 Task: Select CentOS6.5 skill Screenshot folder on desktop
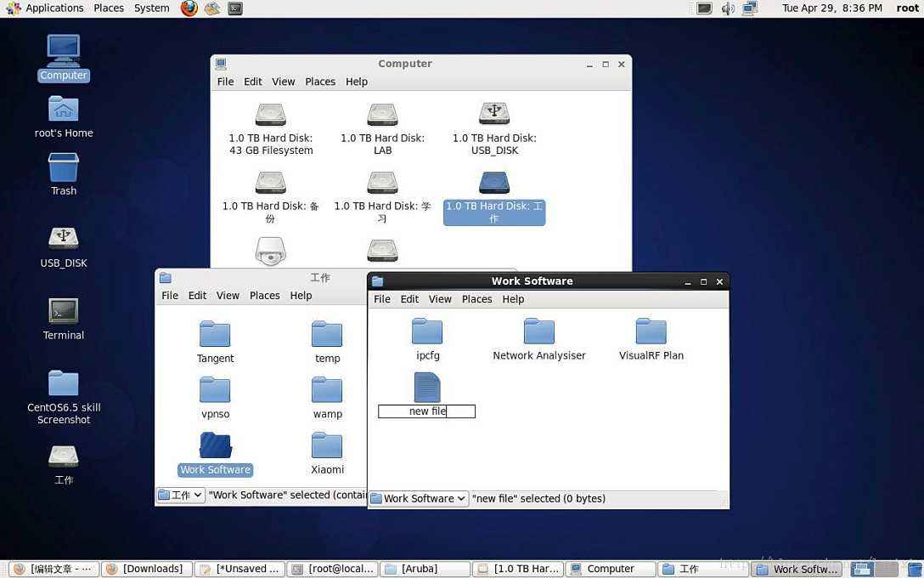[x=63, y=398]
